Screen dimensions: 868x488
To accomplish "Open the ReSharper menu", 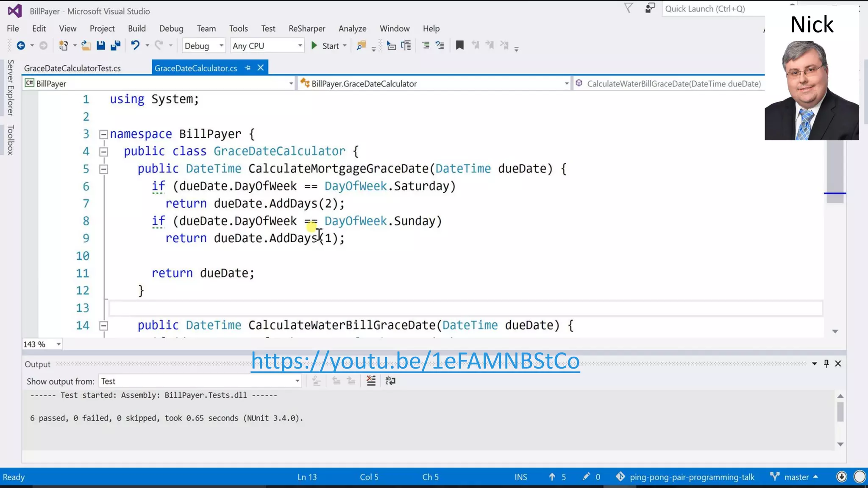I will (x=306, y=28).
